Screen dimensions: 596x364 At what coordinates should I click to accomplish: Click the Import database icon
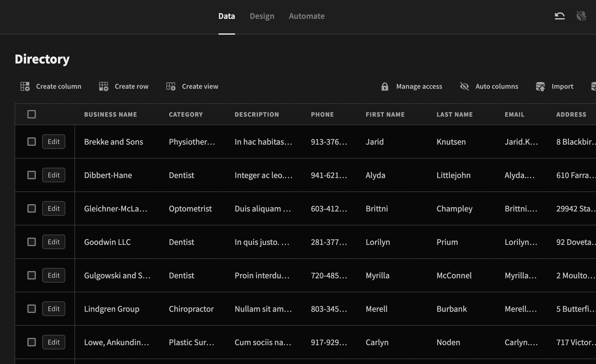click(540, 87)
